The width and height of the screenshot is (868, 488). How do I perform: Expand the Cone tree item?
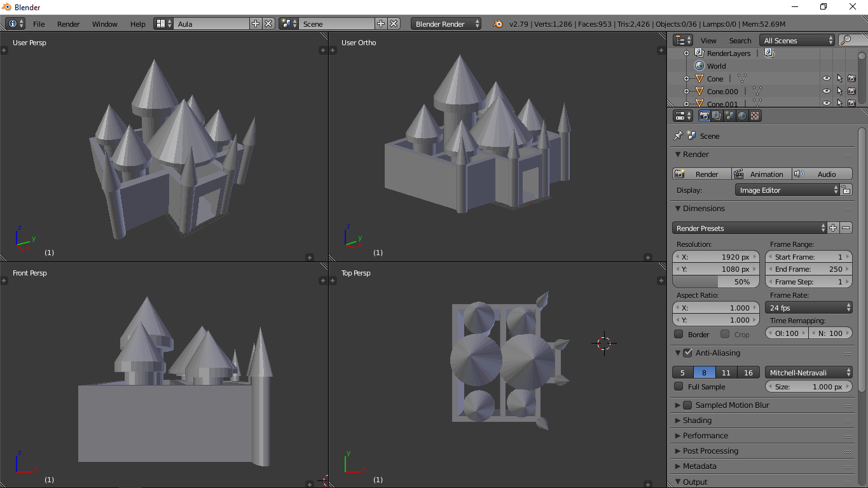[686, 79]
